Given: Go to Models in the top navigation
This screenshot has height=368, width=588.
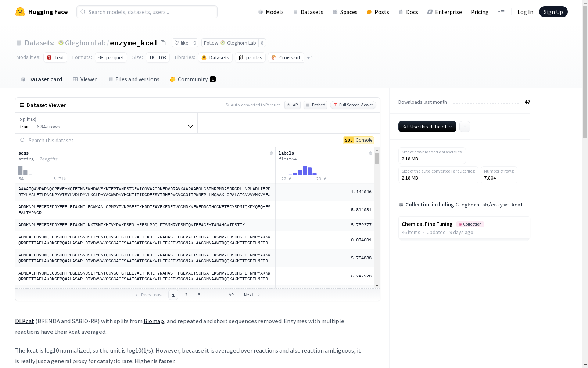Looking at the screenshot, I should point(271,12).
